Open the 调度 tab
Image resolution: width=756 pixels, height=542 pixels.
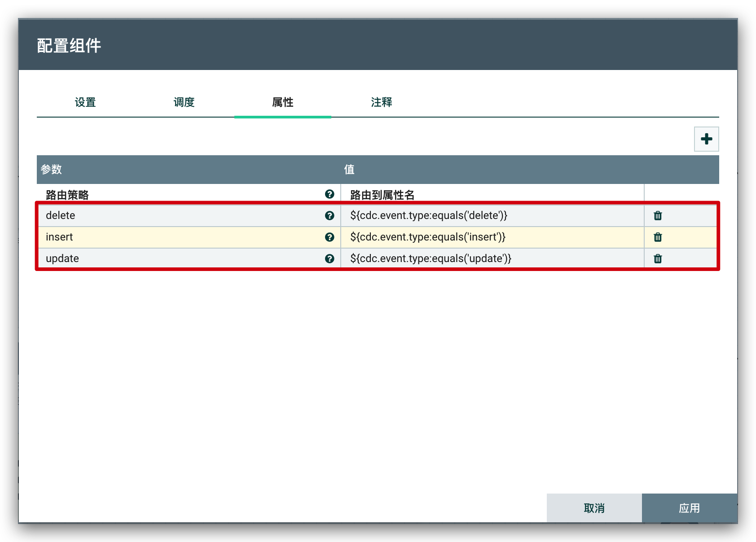coord(184,103)
